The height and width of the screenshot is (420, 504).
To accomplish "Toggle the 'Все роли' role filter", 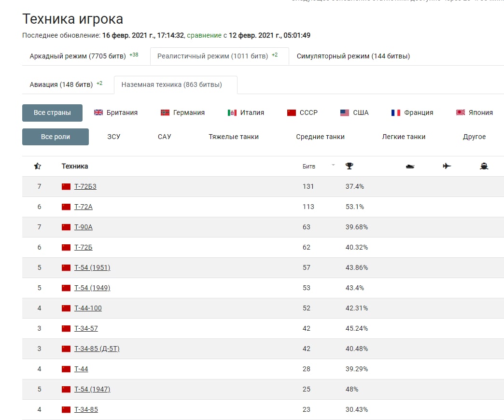I will tap(56, 137).
